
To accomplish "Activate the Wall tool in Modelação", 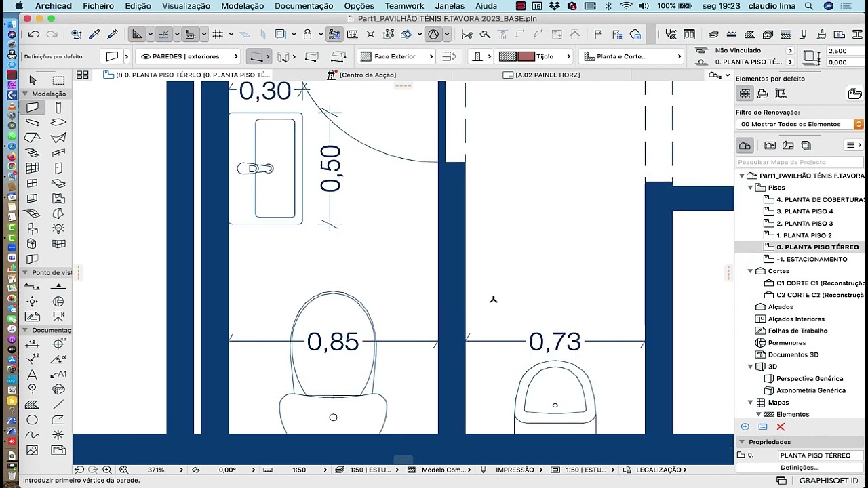I will coord(33,108).
